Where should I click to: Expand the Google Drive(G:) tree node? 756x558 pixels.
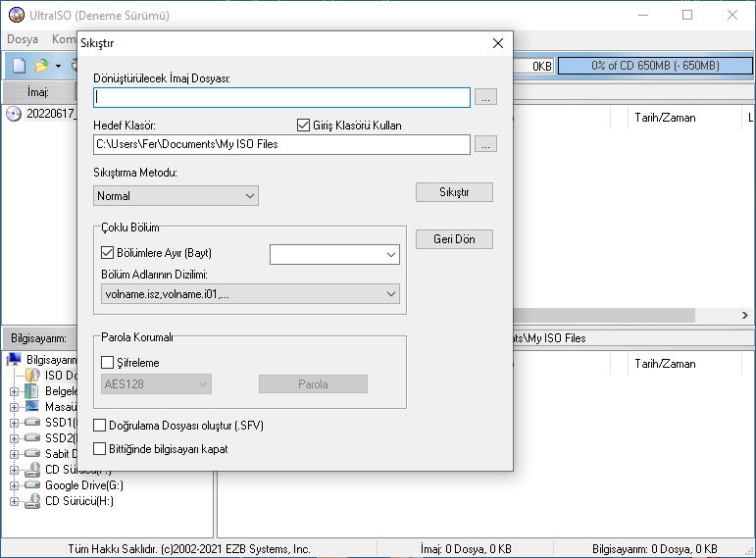14,485
